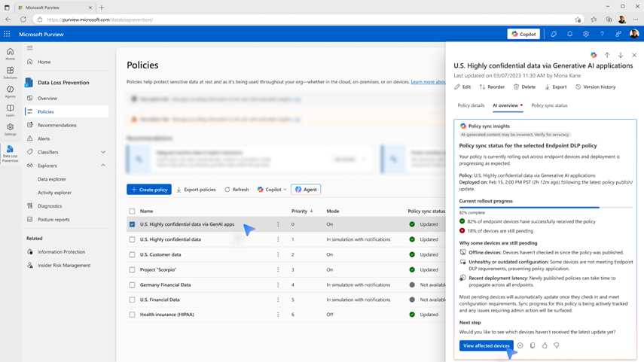
Task: Give thumbs up to the AI insights
Action: [544, 345]
